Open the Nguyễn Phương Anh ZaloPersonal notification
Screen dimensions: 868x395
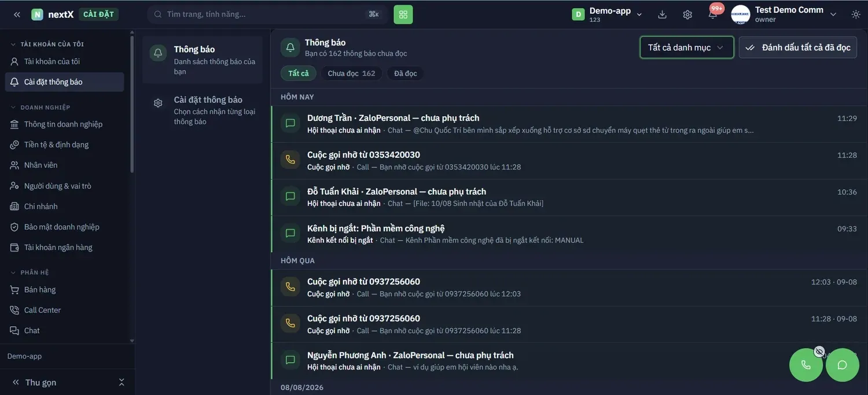[x=569, y=361]
